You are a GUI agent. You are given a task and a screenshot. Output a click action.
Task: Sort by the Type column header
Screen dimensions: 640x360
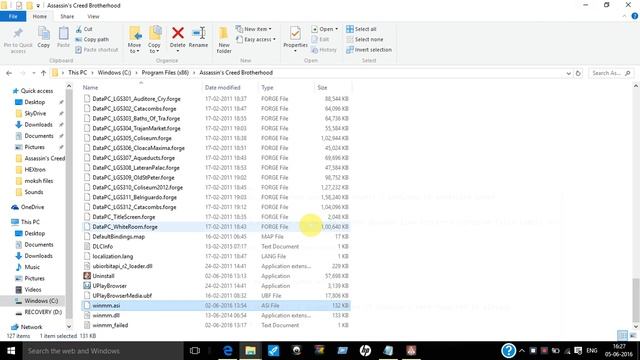click(x=267, y=87)
